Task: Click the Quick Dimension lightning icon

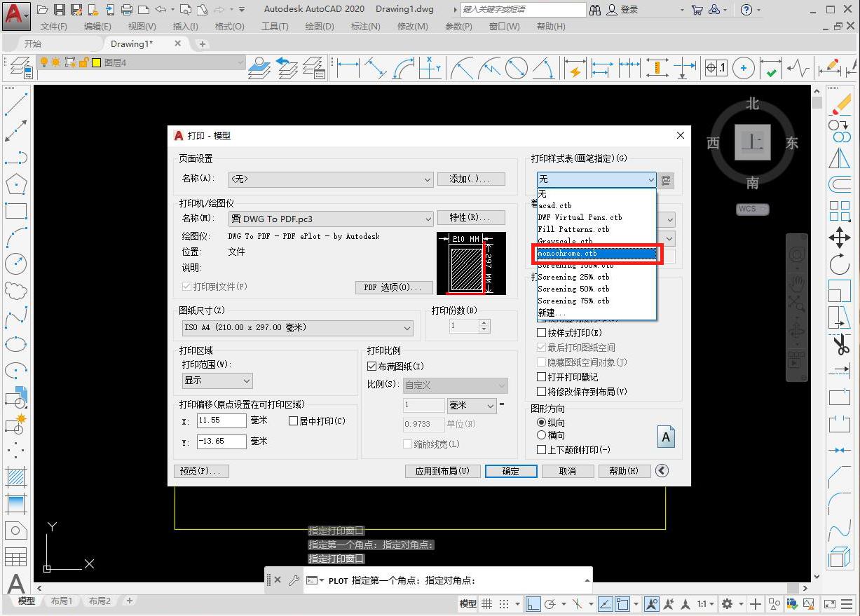Action: pos(575,67)
